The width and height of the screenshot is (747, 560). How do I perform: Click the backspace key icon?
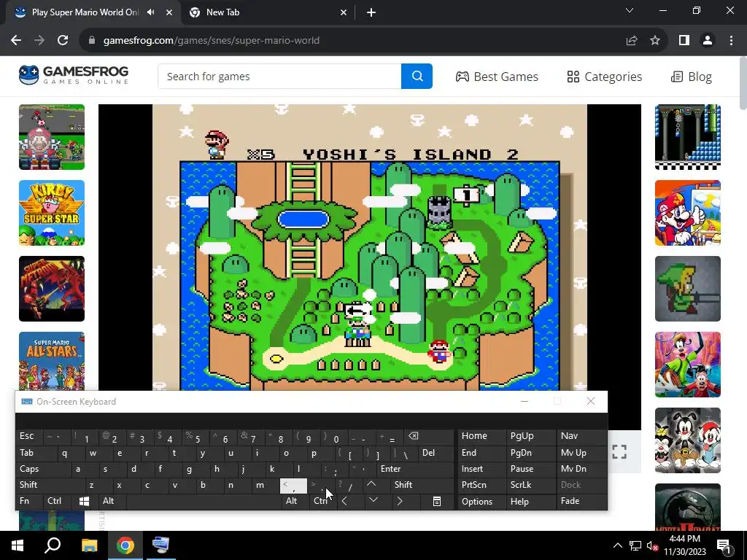[428, 436]
